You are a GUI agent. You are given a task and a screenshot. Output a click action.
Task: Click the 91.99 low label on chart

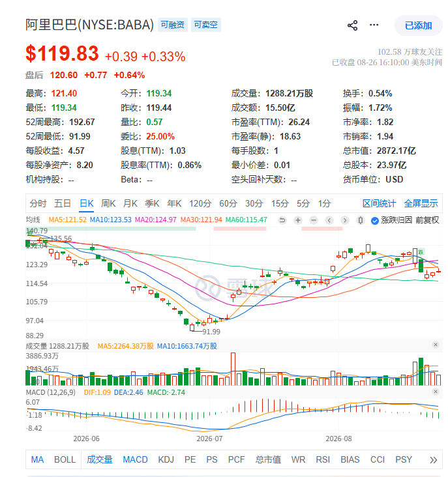(x=211, y=332)
